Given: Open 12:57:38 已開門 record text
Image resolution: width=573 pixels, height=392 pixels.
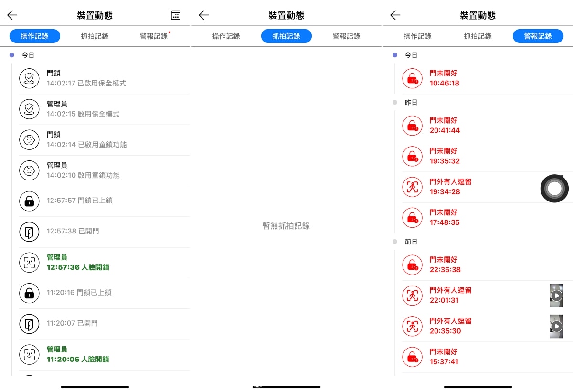Looking at the screenshot, I should 73,231.
